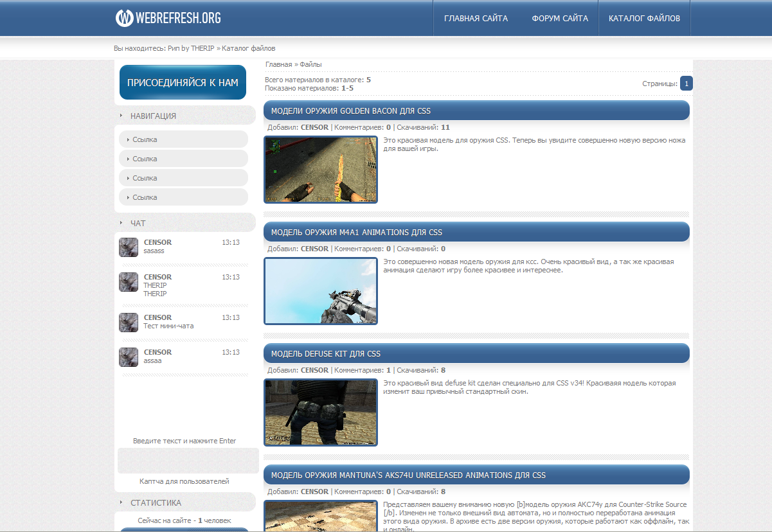
Task: Open ФОРУМ САЙТА from the top menu
Action: coord(560,19)
